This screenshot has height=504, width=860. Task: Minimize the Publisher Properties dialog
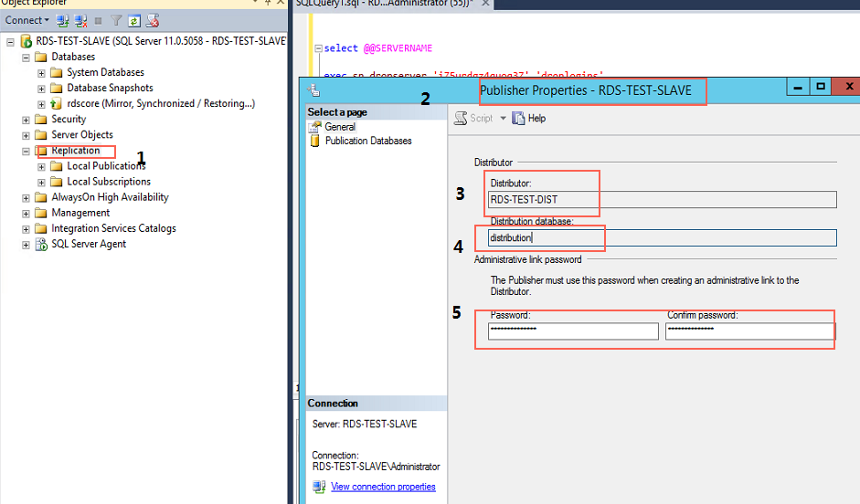798,87
